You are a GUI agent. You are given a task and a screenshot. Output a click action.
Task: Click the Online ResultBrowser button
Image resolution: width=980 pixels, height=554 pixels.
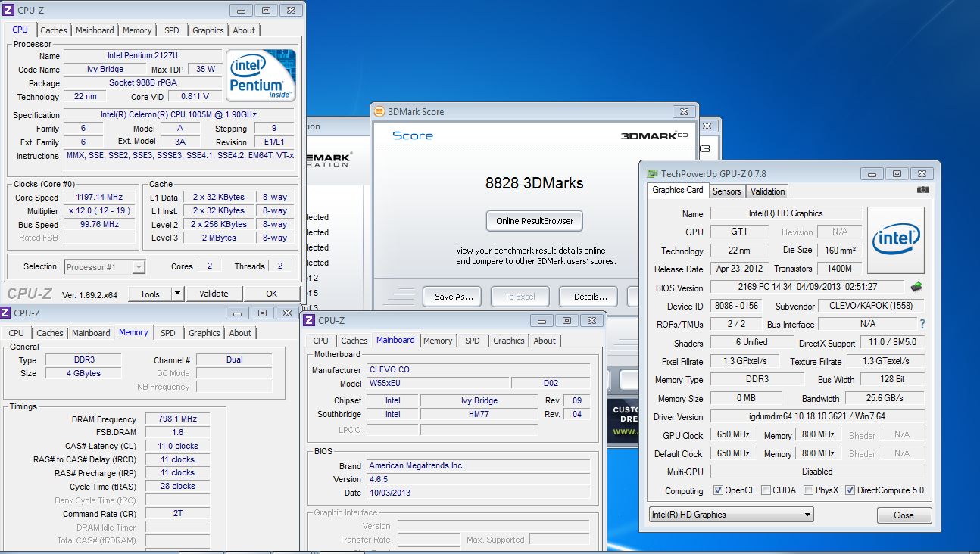535,221
